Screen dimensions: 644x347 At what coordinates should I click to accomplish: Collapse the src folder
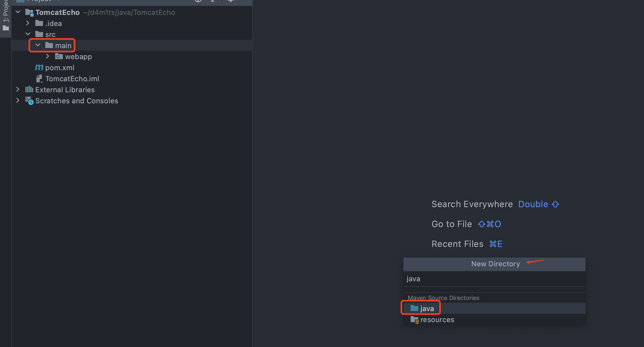point(28,34)
